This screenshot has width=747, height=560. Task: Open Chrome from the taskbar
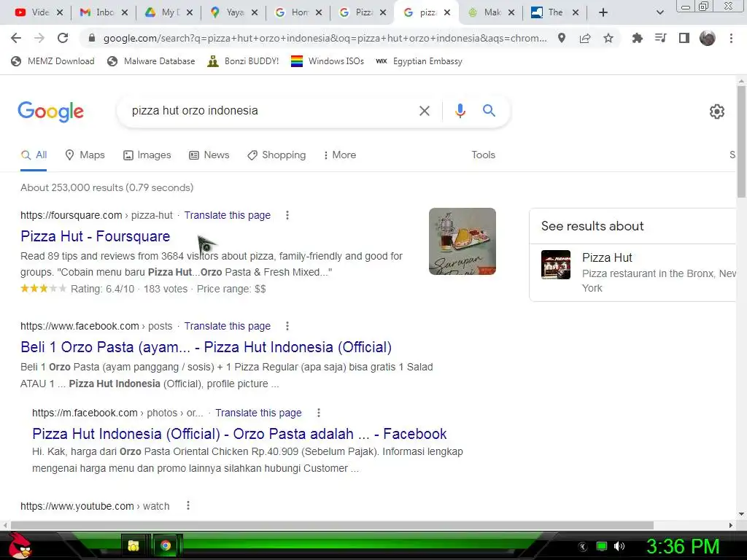[x=166, y=545]
